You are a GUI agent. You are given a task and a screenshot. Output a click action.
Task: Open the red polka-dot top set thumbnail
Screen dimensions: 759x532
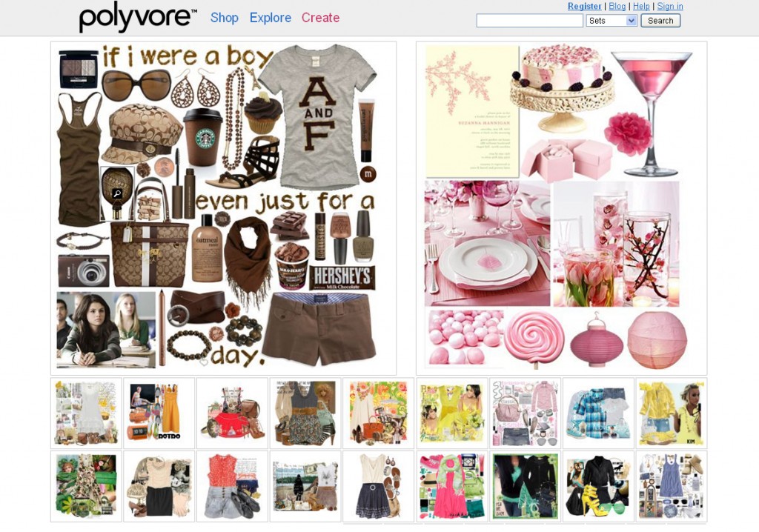click(x=232, y=486)
